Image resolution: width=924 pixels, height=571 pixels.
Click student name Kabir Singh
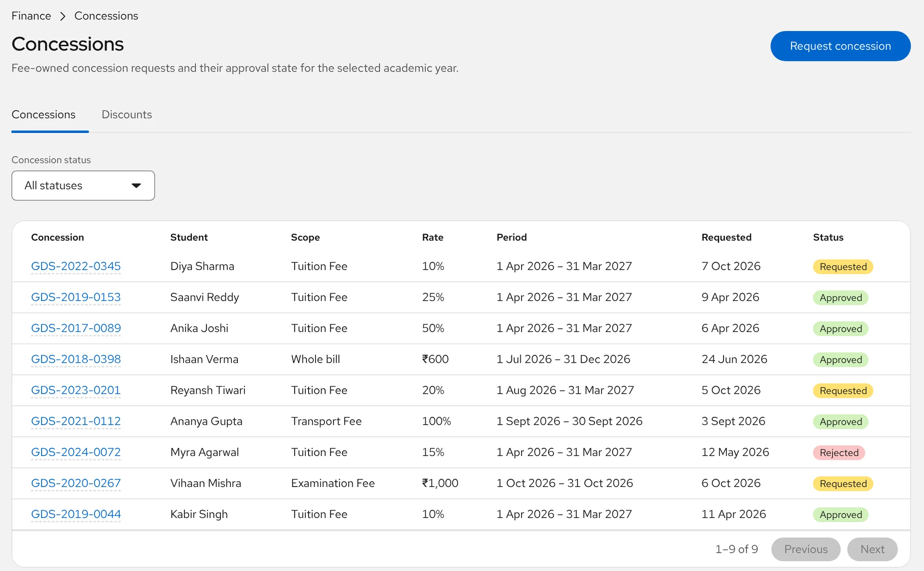199,514
